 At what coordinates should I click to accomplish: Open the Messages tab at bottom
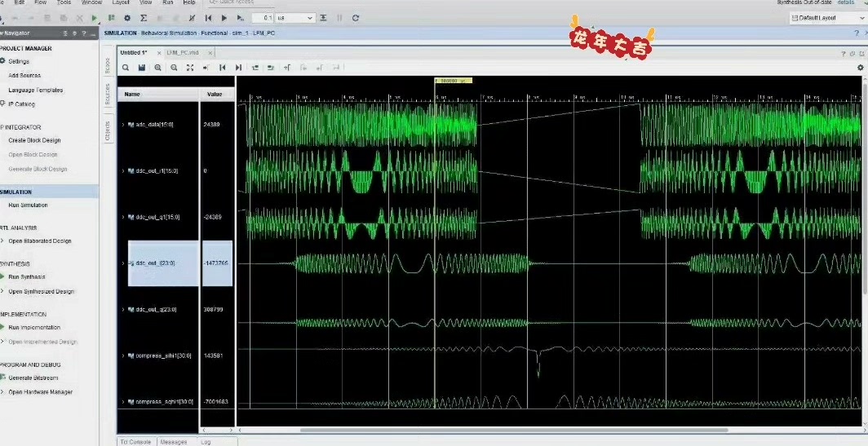[x=173, y=442]
